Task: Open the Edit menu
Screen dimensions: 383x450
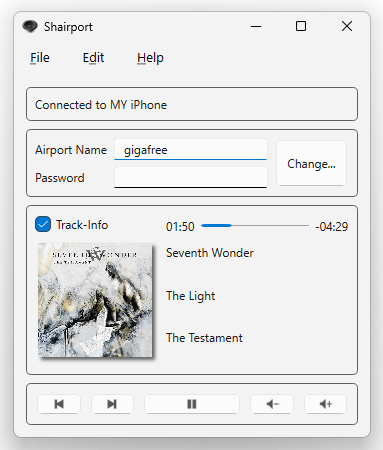Action: [93, 58]
